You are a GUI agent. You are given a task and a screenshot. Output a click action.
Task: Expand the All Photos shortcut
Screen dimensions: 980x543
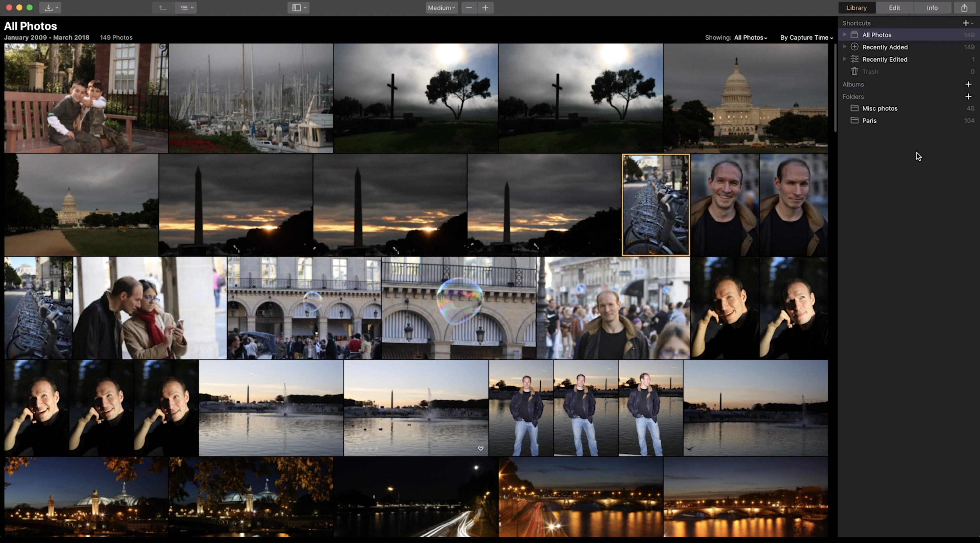click(845, 35)
